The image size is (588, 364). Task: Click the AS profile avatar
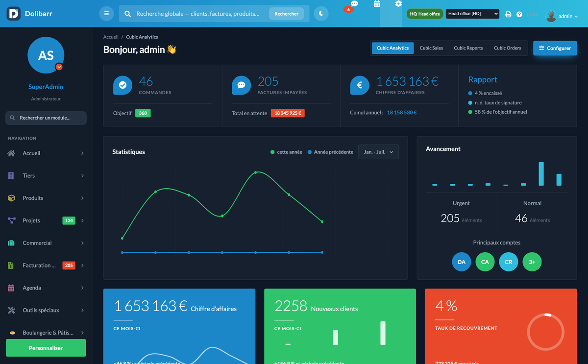tap(46, 55)
